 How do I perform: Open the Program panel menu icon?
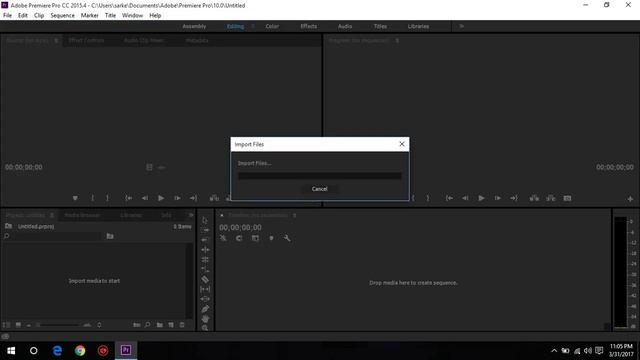point(397,40)
